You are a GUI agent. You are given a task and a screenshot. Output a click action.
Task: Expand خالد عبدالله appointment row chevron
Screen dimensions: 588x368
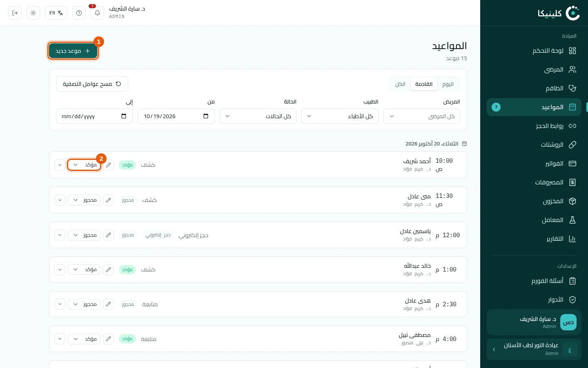[x=60, y=269]
